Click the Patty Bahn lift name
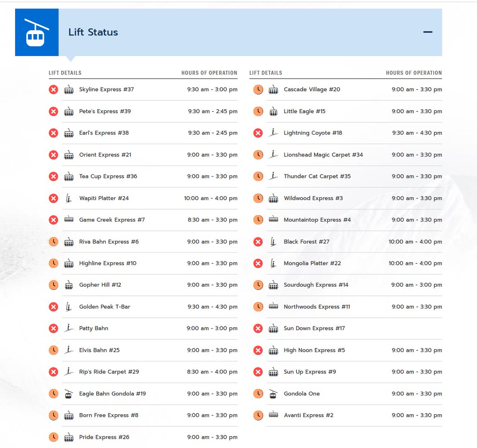The height and width of the screenshot is (448, 477). 94,328
